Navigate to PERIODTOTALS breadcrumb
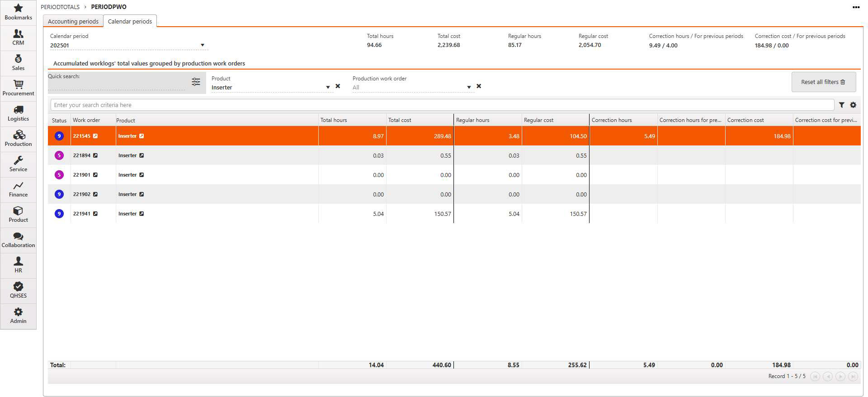Image resolution: width=868 pixels, height=397 pixels. point(60,7)
